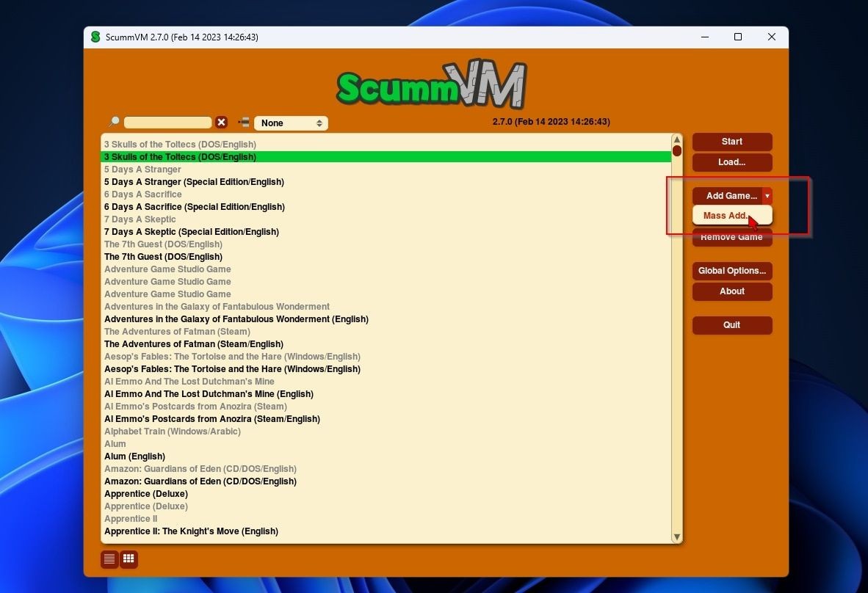Image resolution: width=868 pixels, height=593 pixels.
Task: Click the magnifier search icon
Action: (x=114, y=122)
